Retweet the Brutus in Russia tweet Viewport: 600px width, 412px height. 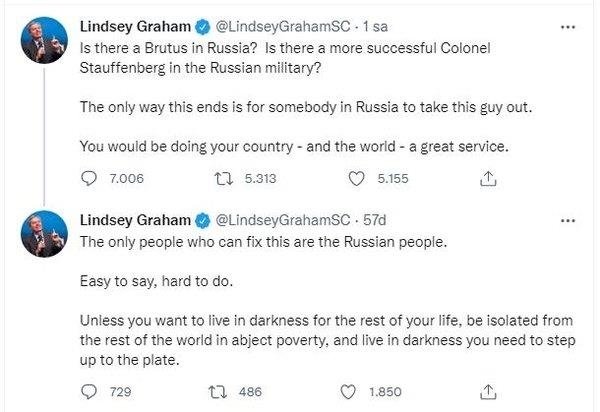coord(223,179)
